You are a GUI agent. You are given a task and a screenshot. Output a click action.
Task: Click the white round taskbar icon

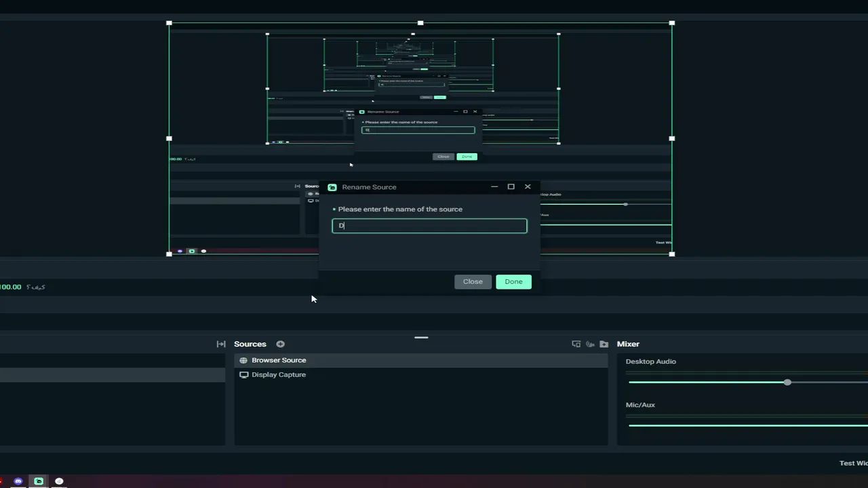pyautogui.click(x=59, y=481)
